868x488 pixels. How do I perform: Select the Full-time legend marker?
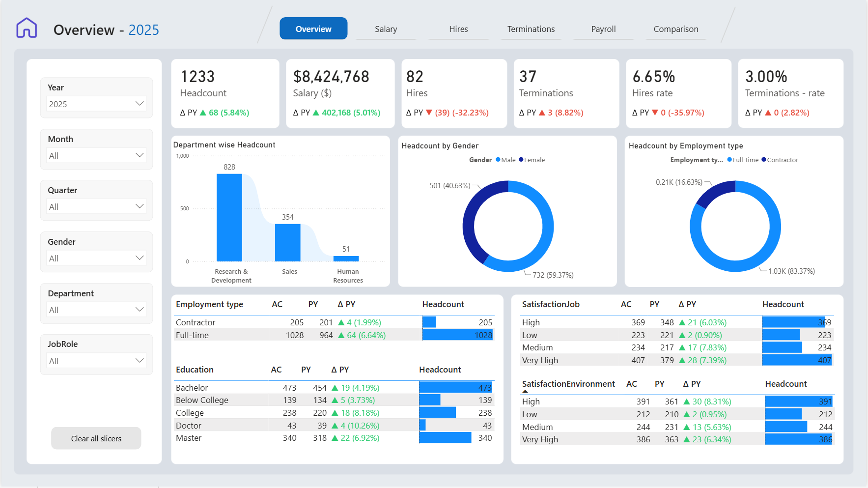(729, 160)
